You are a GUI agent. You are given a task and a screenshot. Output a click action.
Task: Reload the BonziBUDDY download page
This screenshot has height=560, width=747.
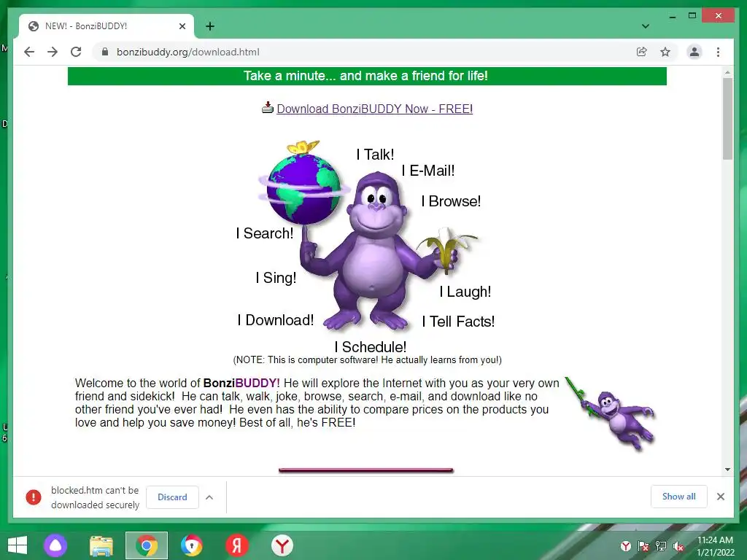coord(76,52)
